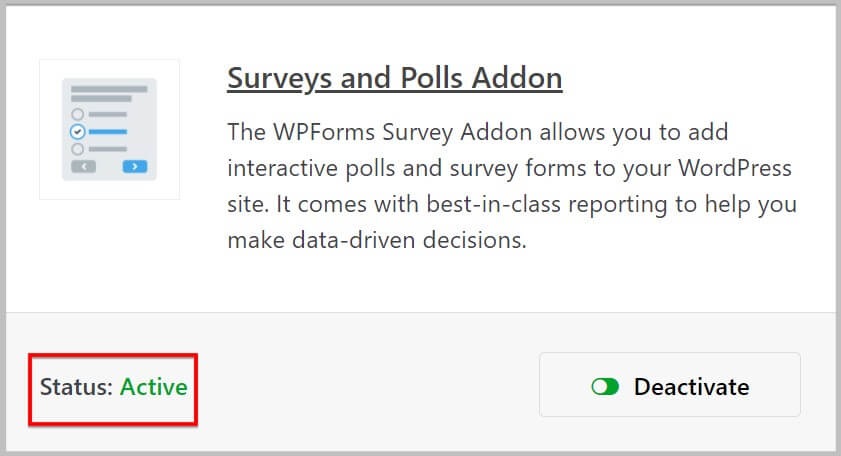Click the blue right-arrow button in illustration
The image size is (841, 456).
click(135, 167)
